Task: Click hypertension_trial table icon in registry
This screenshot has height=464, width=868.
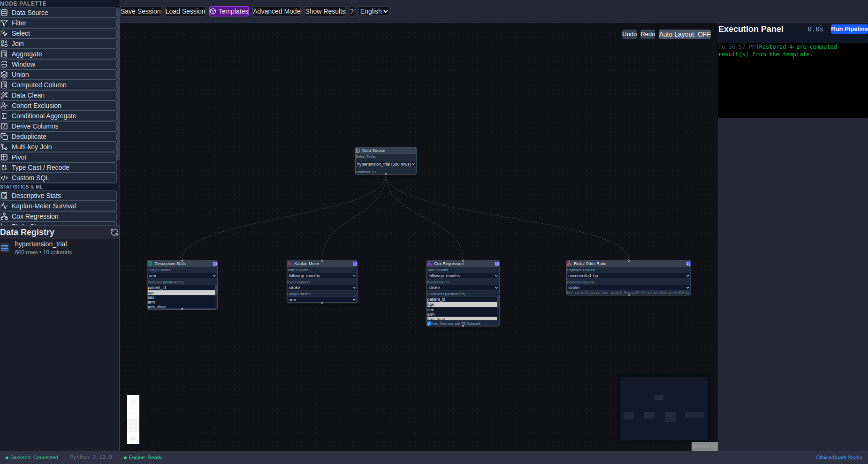Action: (5, 248)
